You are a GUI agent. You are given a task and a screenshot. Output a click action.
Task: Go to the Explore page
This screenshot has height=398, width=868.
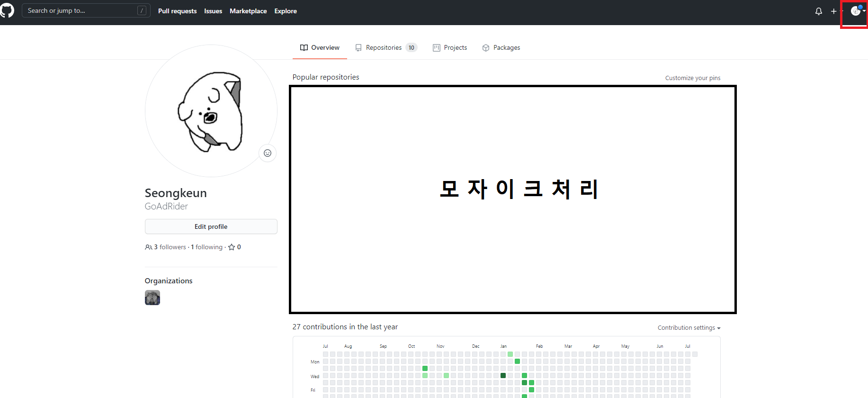(x=286, y=11)
